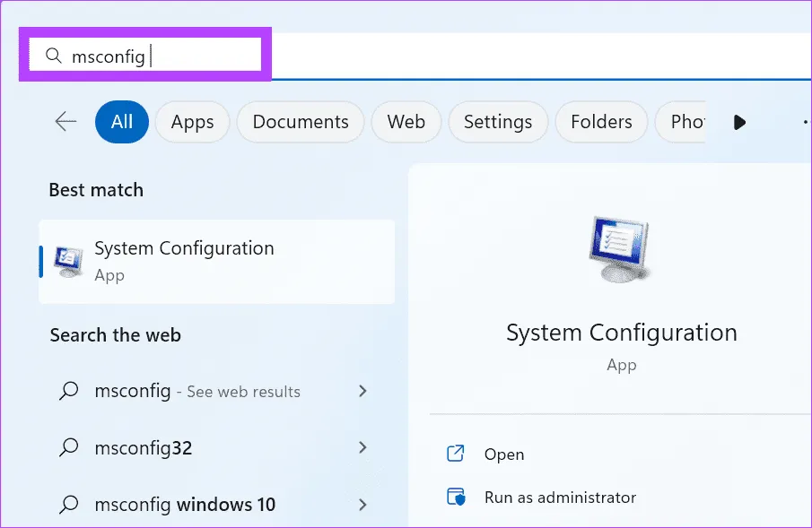812x528 pixels.
Task: Click the Open icon in actions list
Action: (x=456, y=454)
